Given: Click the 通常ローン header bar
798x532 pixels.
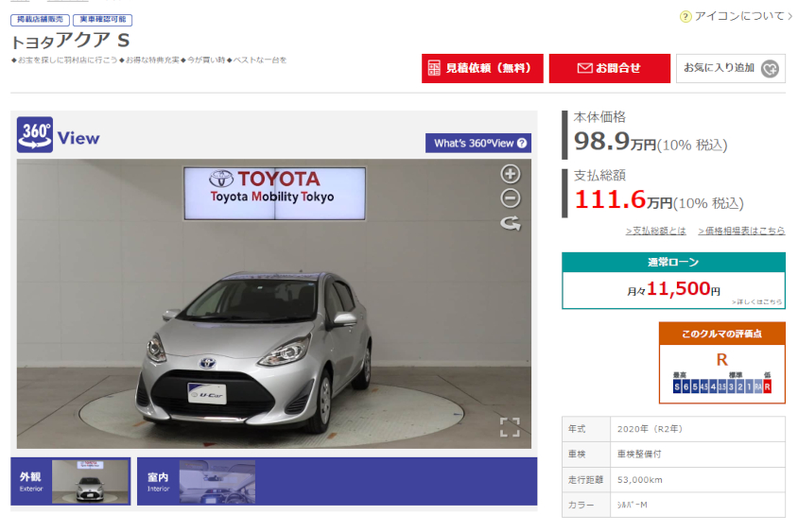Looking at the screenshot, I should 673,262.
